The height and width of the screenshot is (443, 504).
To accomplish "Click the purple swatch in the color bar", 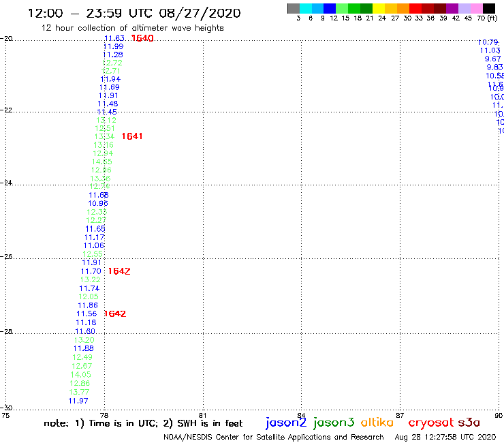I will [x=452, y=8].
